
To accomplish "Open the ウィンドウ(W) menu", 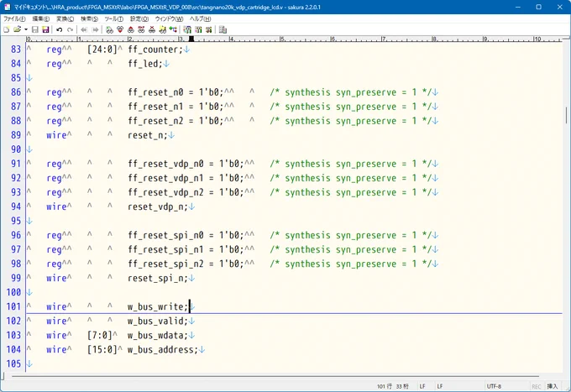I will coord(169,18).
